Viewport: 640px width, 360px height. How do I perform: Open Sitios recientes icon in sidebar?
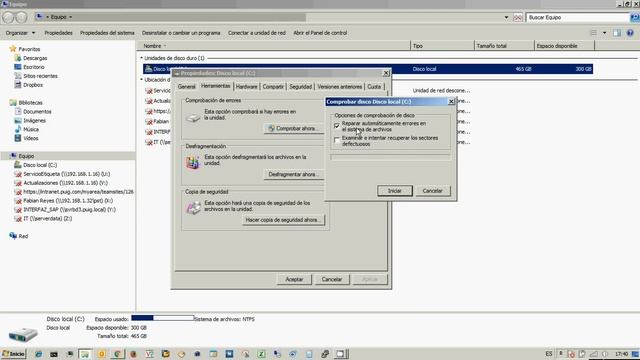[x=18, y=76]
